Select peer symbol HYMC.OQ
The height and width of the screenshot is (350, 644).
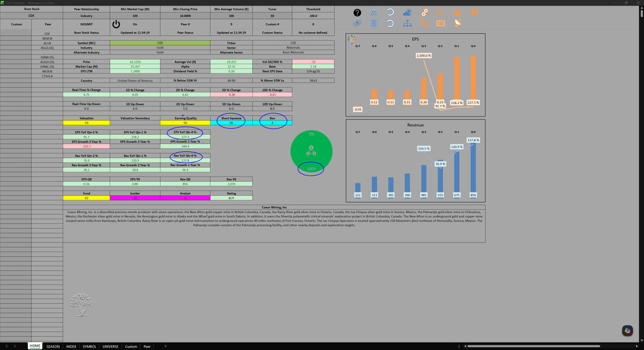pos(47,66)
